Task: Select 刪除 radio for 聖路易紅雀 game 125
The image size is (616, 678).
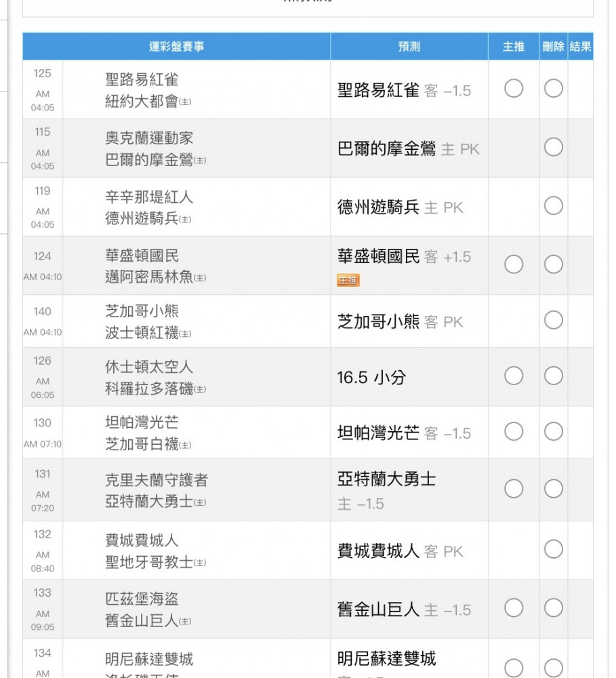Action: (x=554, y=89)
